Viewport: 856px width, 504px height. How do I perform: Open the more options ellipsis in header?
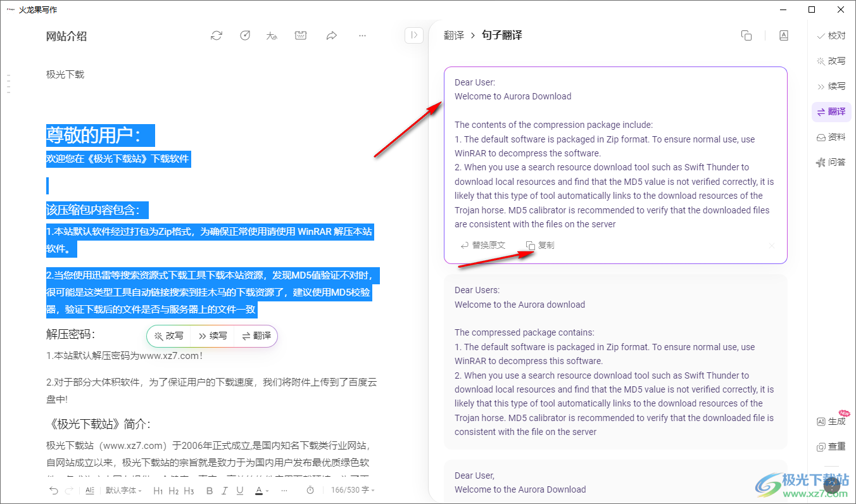[362, 36]
